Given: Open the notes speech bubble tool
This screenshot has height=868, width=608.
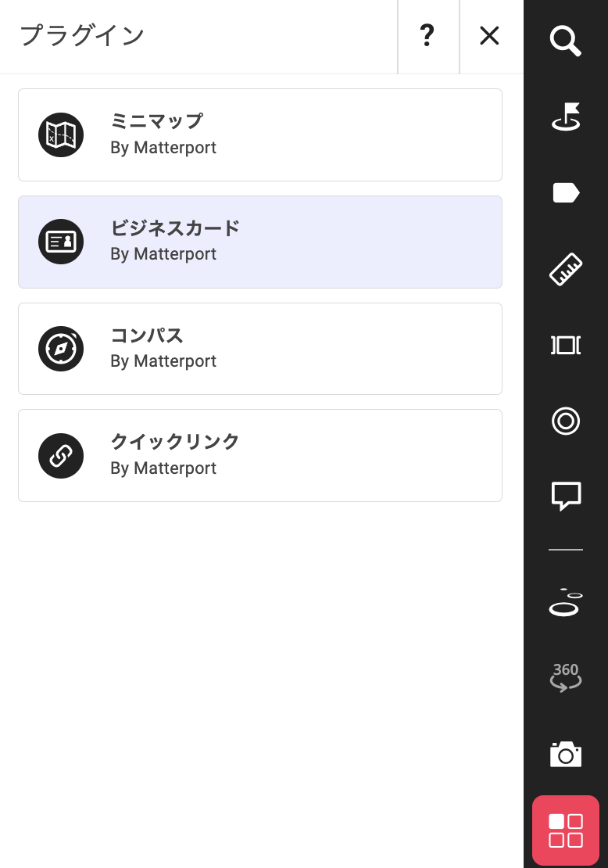Looking at the screenshot, I should (x=565, y=496).
